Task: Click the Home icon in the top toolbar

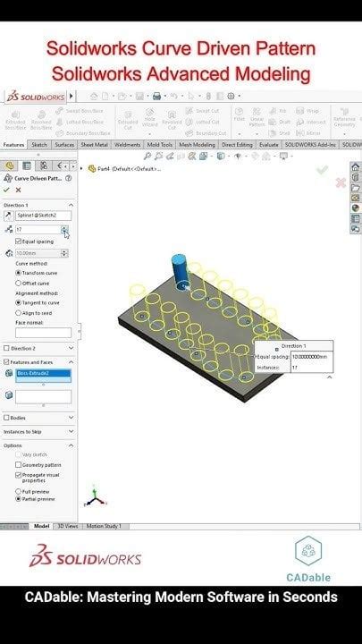Action: point(94,96)
